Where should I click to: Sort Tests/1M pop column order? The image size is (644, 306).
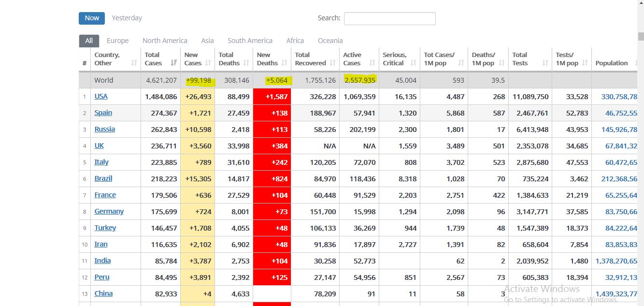[585, 63]
